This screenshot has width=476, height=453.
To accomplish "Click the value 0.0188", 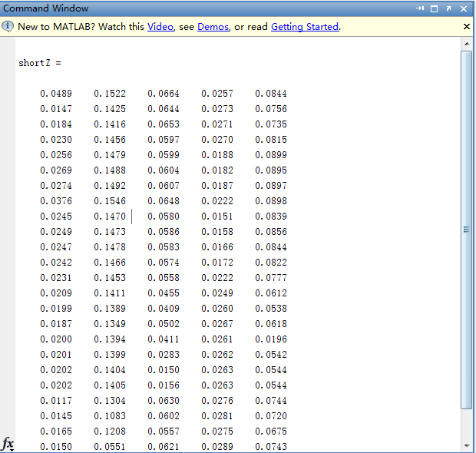I will [217, 155].
